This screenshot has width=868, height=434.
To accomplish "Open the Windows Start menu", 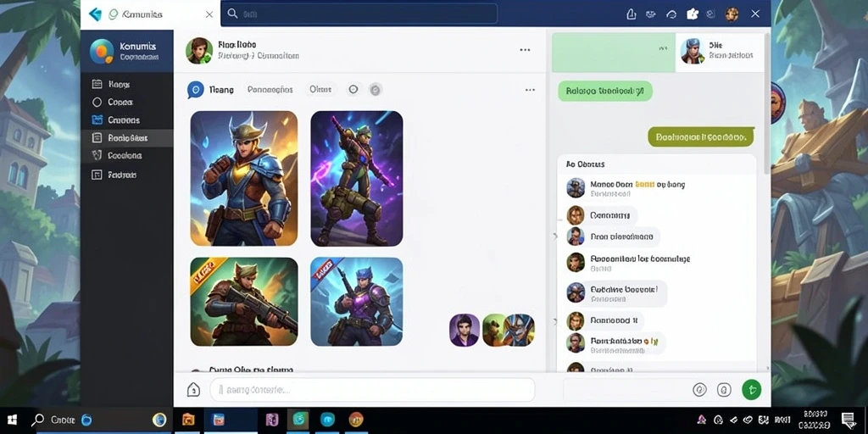I will (12, 420).
